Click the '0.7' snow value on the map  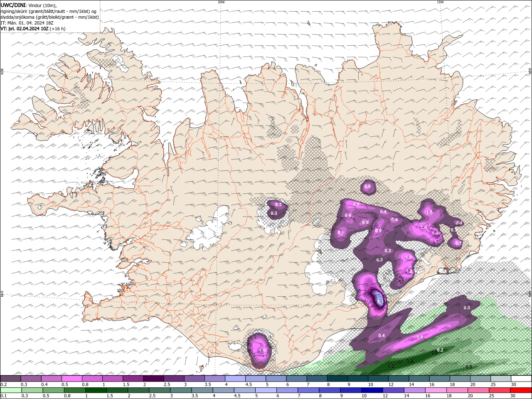click(458, 243)
